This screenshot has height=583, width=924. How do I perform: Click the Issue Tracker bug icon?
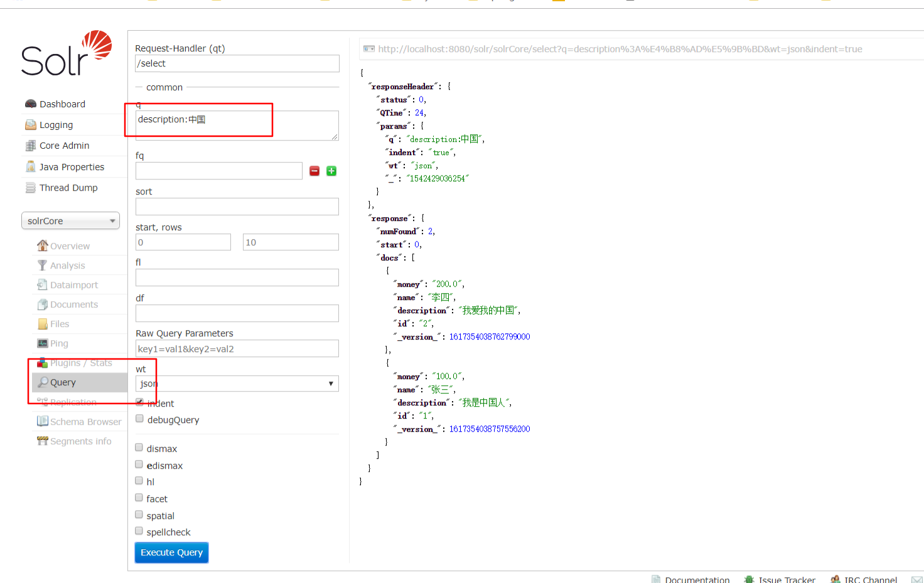tap(749, 579)
